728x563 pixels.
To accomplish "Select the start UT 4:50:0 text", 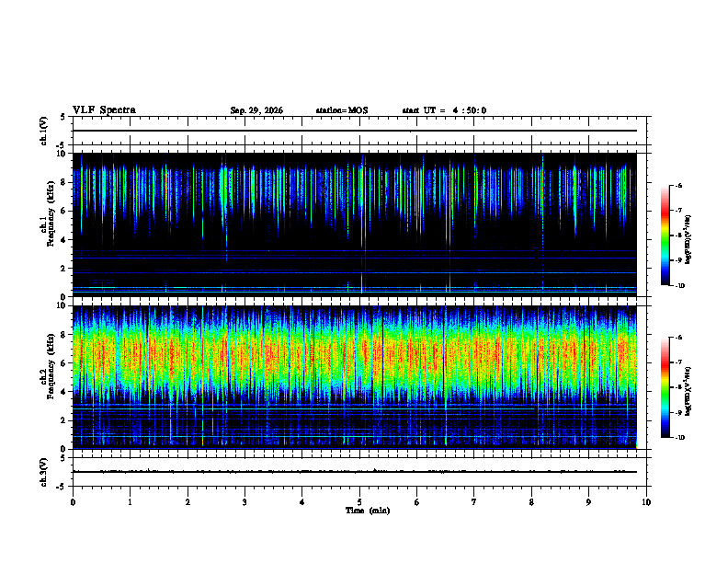I will click(444, 110).
